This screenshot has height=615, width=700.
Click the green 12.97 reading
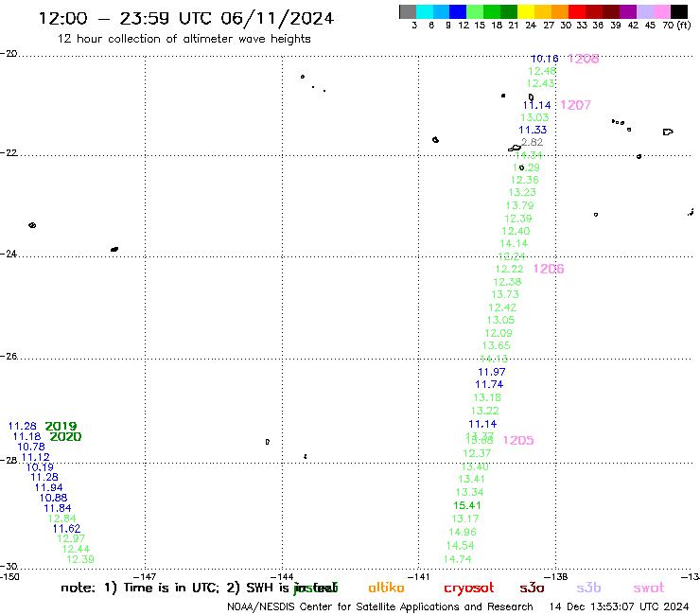(x=71, y=538)
